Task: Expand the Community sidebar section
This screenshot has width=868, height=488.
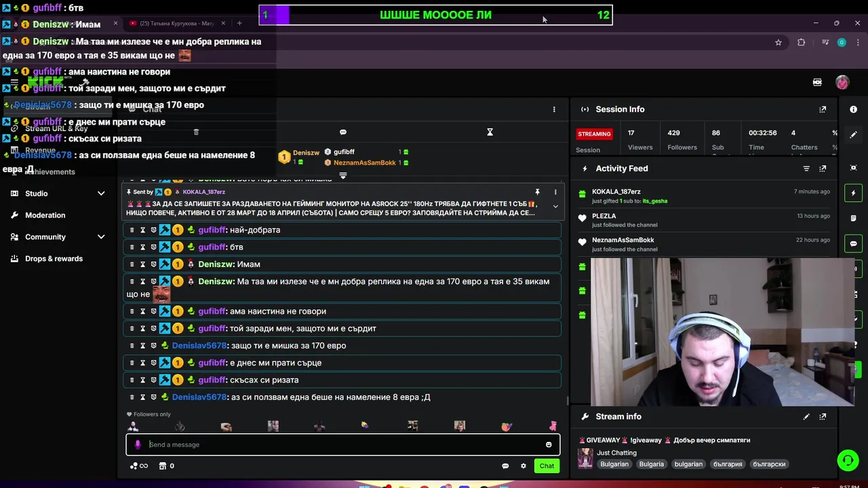Action: pos(58,237)
